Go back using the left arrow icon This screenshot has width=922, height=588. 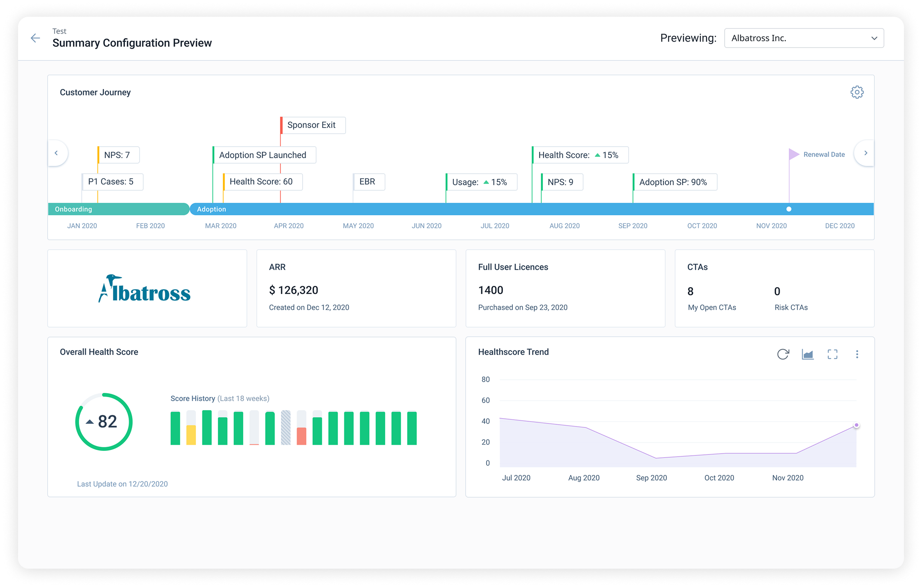coord(35,38)
